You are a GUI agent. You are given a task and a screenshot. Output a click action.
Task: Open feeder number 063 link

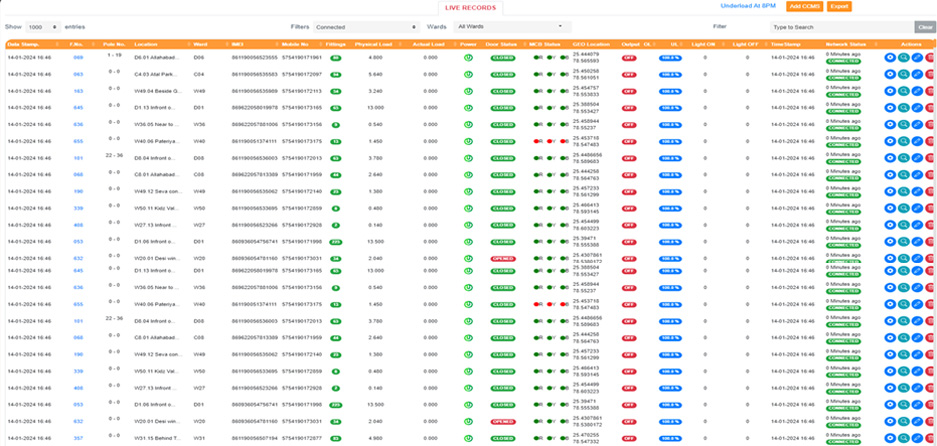(x=78, y=75)
